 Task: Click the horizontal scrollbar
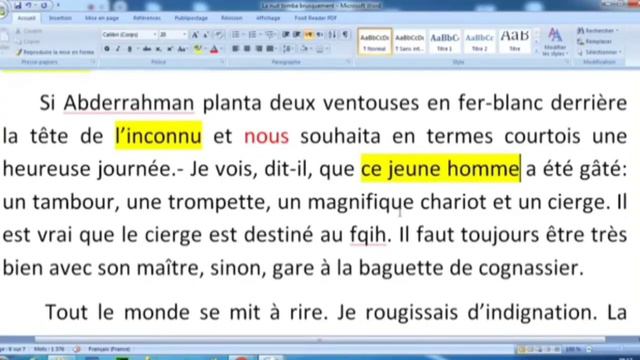pos(320,340)
